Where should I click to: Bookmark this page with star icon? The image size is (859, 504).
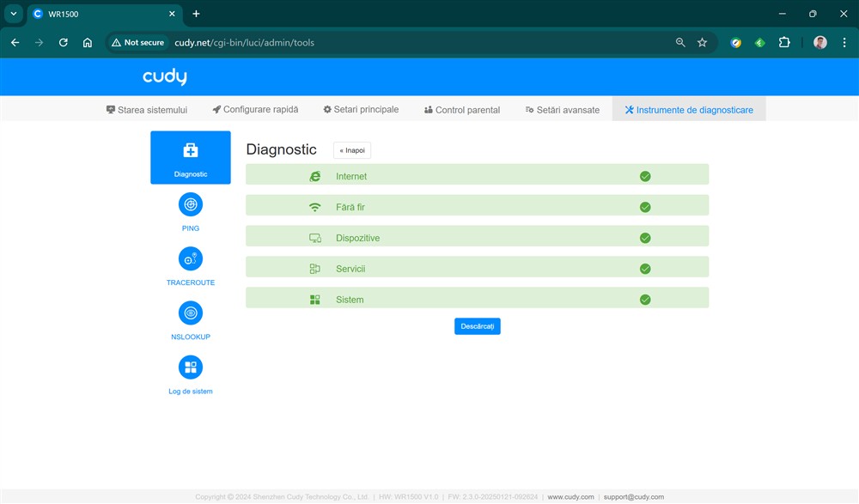(702, 42)
